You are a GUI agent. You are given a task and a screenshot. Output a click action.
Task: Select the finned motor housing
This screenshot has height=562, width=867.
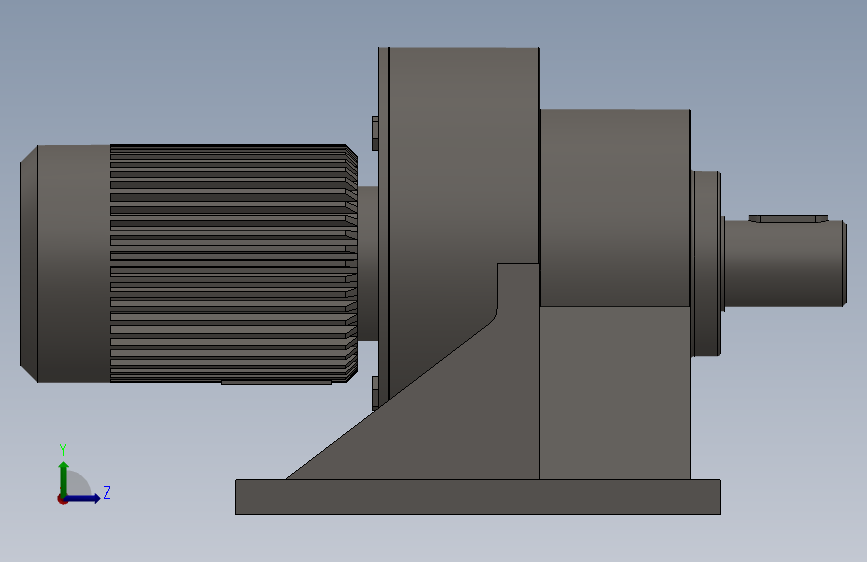point(232,263)
